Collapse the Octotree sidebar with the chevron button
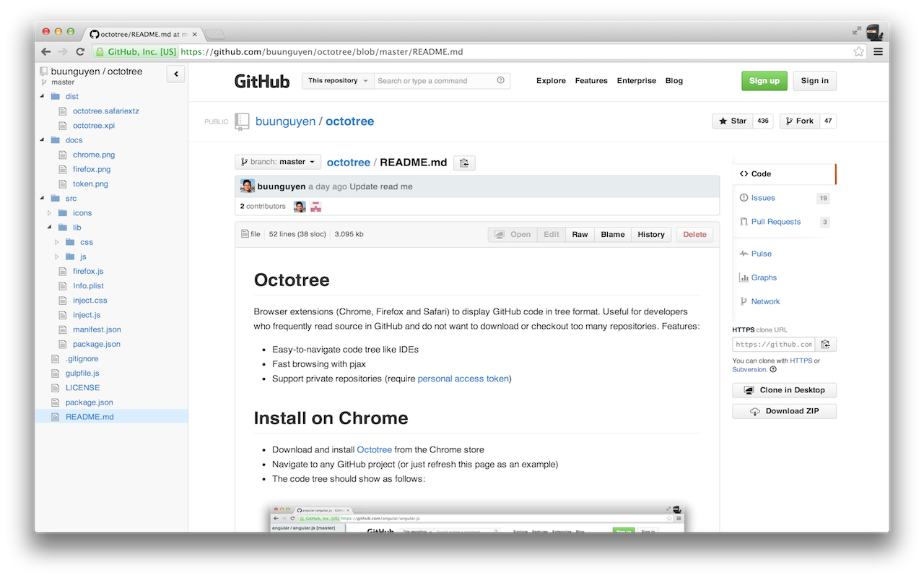924x578 pixels. [x=175, y=74]
